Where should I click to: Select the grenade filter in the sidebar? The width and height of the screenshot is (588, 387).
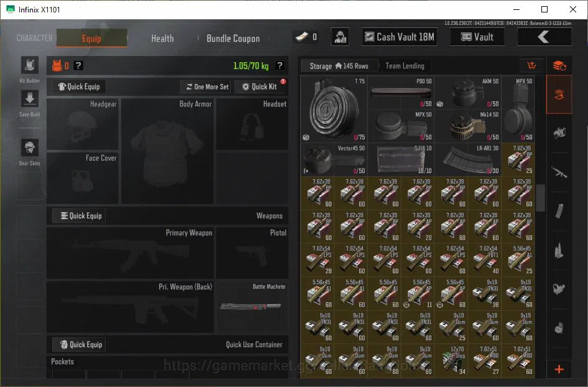coord(559,328)
